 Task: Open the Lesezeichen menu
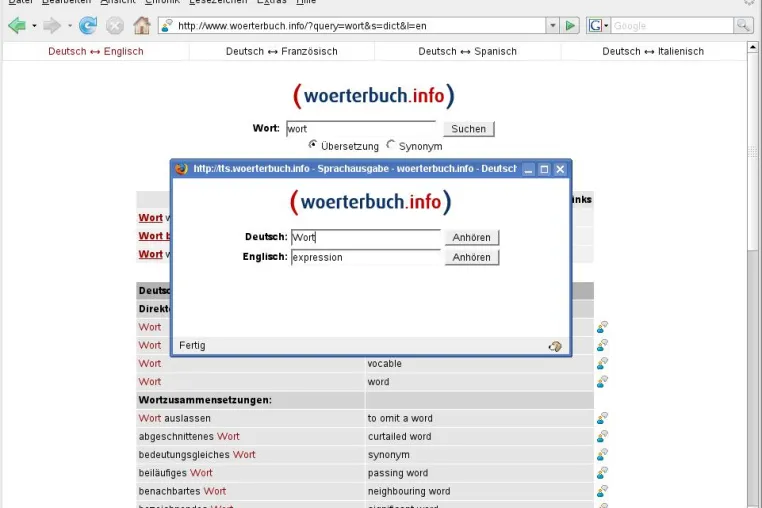(218, 2)
